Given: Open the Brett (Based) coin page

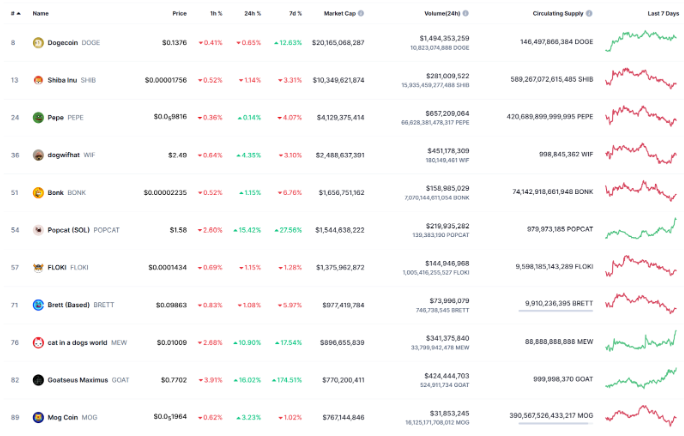Looking at the screenshot, I should pyautogui.click(x=70, y=305).
